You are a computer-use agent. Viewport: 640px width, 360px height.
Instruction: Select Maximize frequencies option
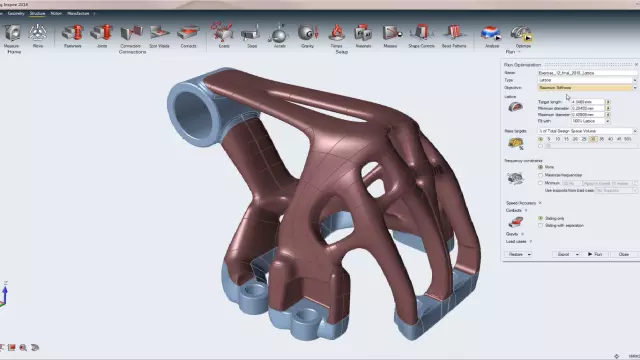[x=540, y=175]
